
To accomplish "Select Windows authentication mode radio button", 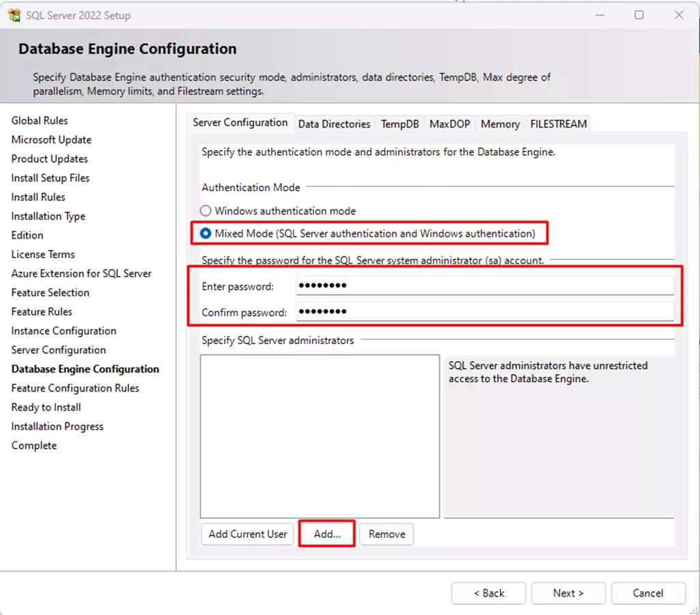I will pos(206,211).
